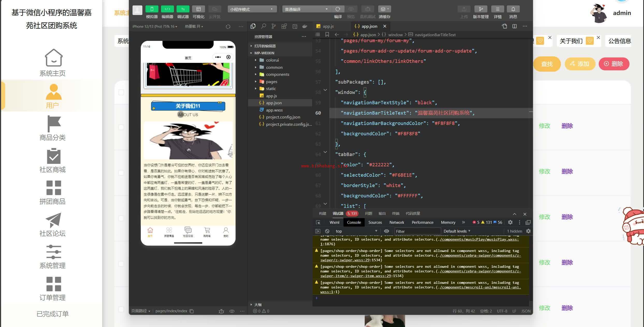The width and height of the screenshot is (644, 327).
Task: Open the 清缓存 clear cache icon
Action: point(384,9)
